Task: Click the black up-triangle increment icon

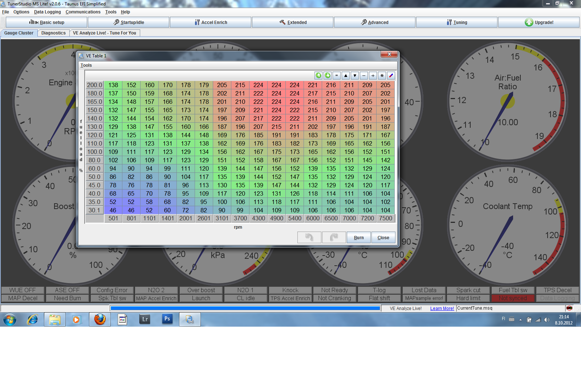Action: tap(346, 75)
